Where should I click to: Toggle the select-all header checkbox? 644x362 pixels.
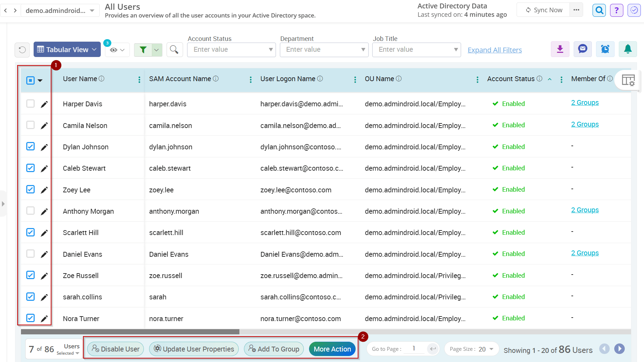click(30, 80)
